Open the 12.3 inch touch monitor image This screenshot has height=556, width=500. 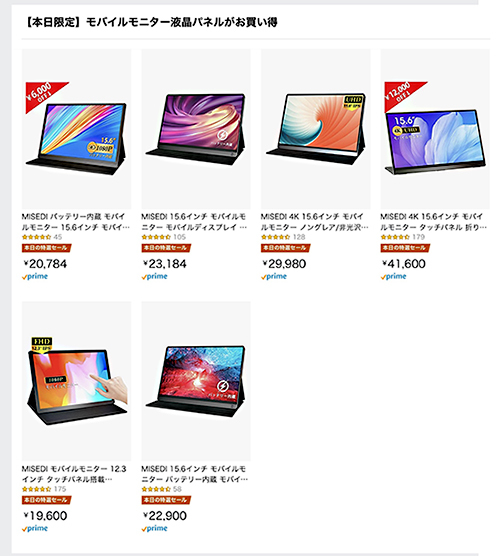tap(76, 381)
